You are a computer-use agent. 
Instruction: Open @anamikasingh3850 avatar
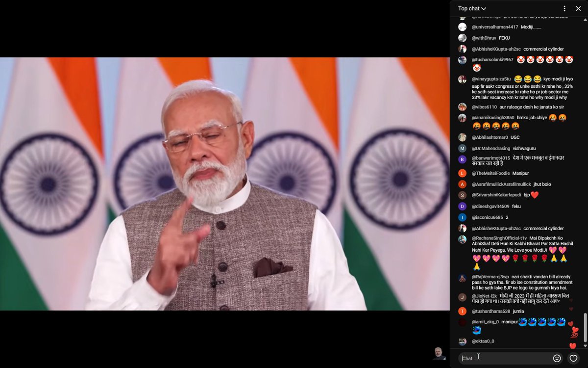point(462,118)
